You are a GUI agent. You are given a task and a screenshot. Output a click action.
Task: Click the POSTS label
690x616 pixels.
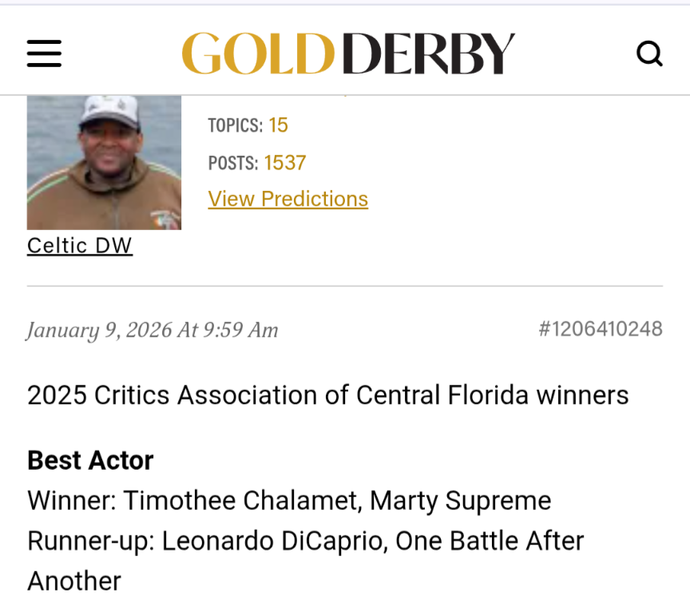232,163
